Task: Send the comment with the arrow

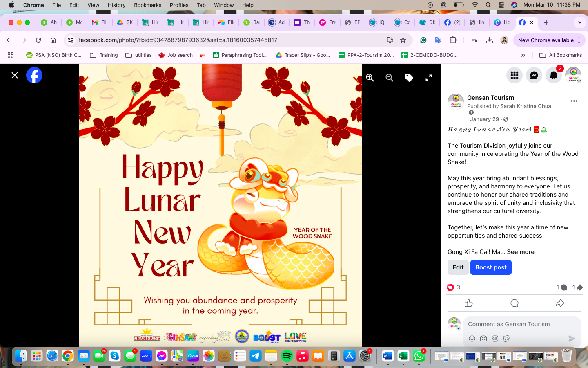Action: pyautogui.click(x=572, y=339)
